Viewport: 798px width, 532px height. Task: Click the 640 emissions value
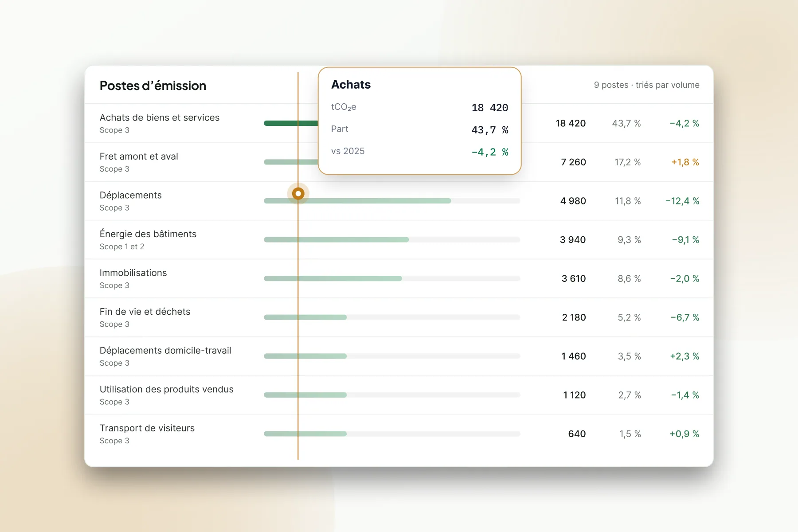click(x=577, y=434)
